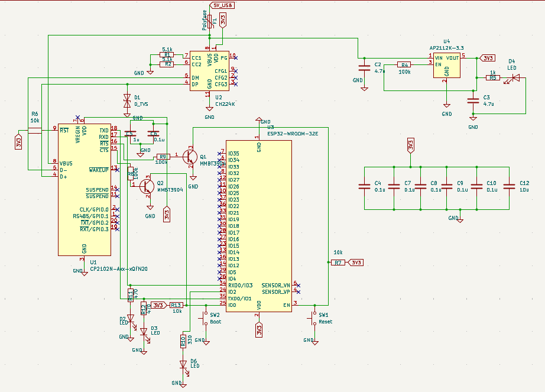Select resistor R8 symbol
This screenshot has height=392, width=545.
pyautogui.click(x=131, y=173)
